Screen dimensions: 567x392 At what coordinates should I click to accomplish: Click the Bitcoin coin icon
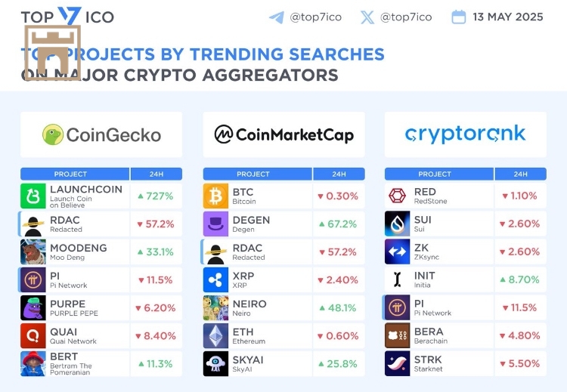click(215, 196)
